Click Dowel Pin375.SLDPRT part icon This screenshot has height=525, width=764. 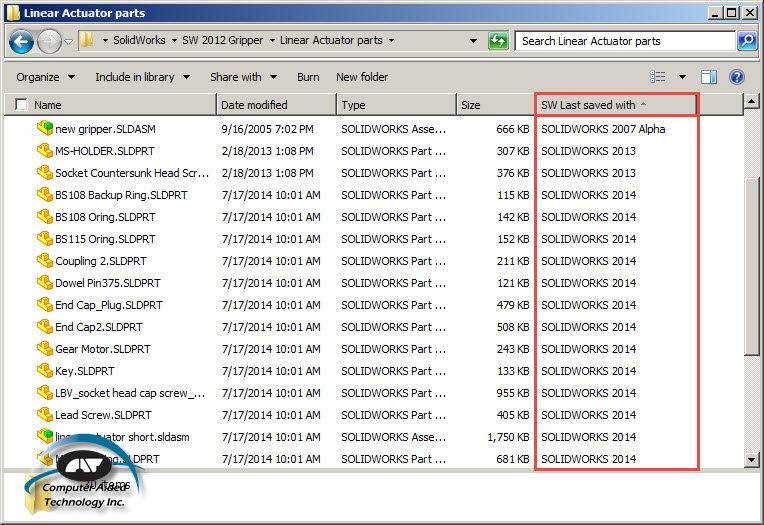coord(45,282)
